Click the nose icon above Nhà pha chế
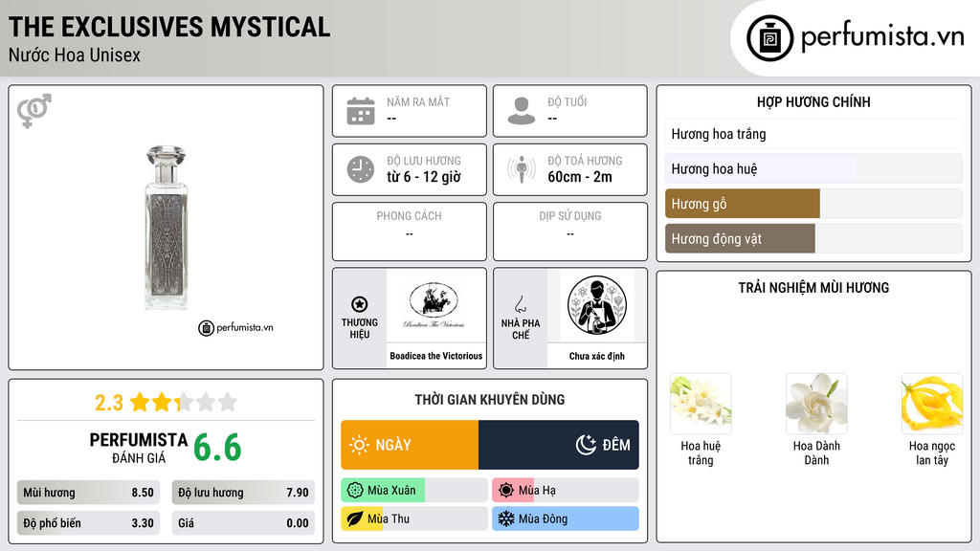980x551 pixels. (520, 304)
